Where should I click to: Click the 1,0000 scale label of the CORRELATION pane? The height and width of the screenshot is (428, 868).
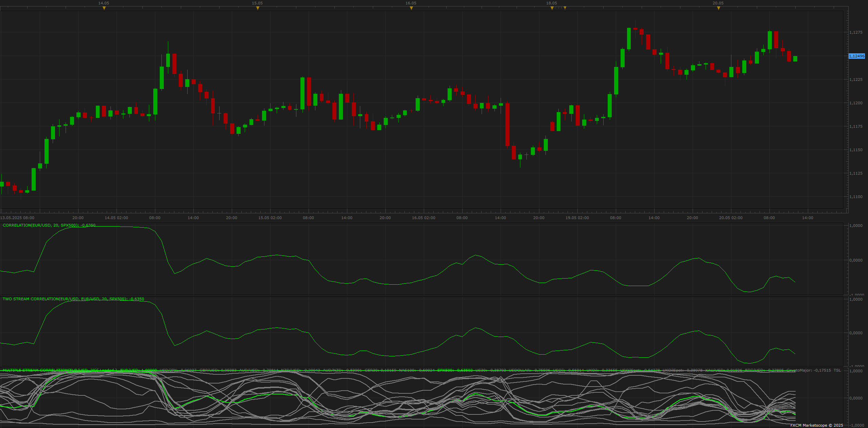coord(856,226)
